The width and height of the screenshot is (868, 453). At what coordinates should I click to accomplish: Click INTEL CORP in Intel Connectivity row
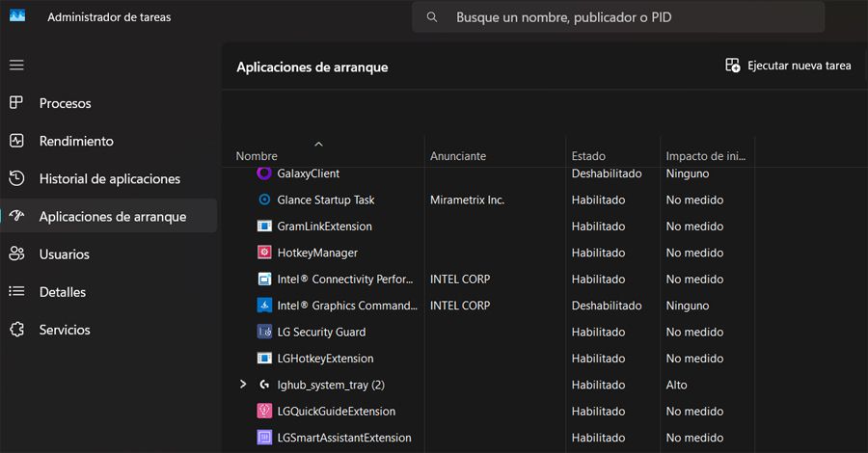click(460, 280)
